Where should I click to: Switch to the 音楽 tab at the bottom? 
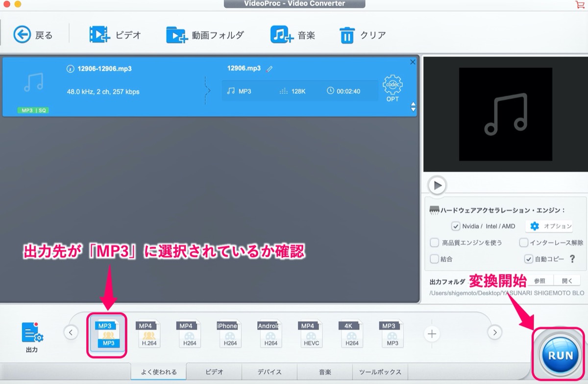click(325, 371)
